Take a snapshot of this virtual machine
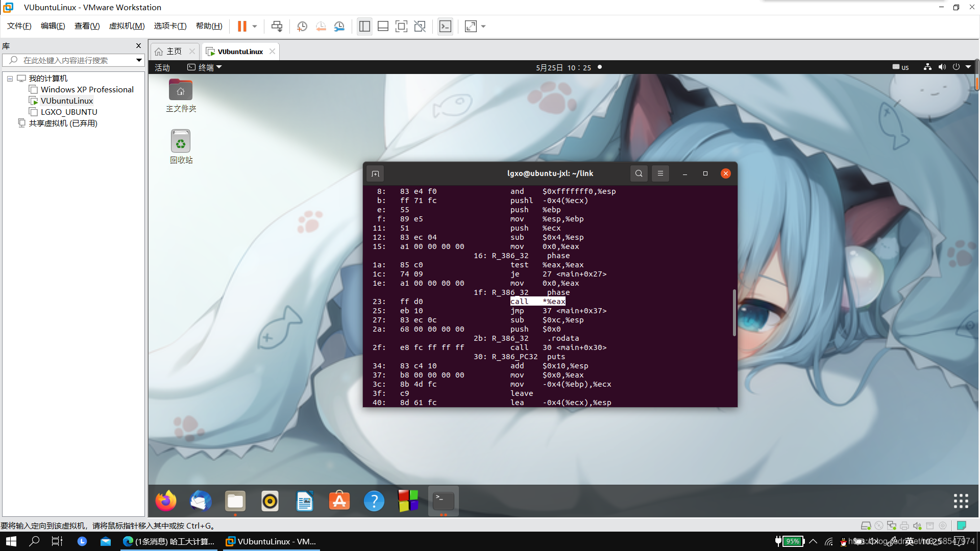 302,26
